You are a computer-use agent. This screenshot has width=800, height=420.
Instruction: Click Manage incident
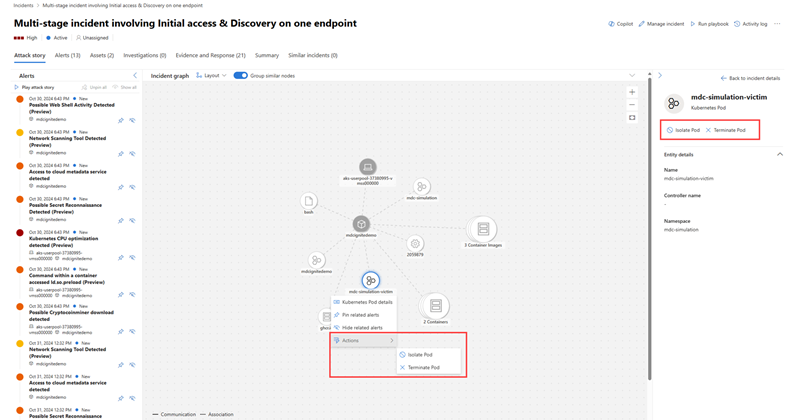pyautogui.click(x=661, y=24)
